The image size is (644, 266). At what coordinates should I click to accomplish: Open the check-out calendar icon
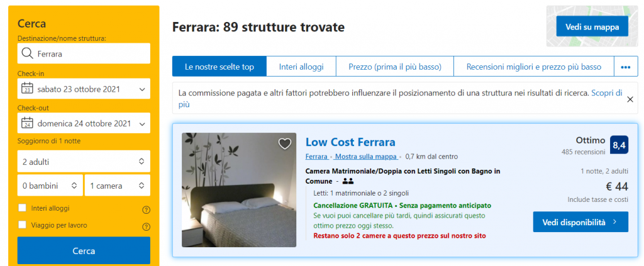[27, 123]
